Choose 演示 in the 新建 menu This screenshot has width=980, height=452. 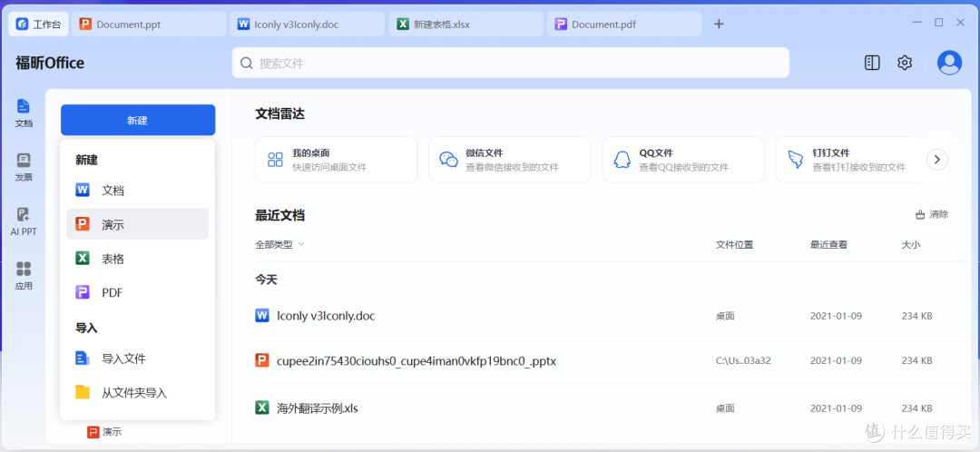(138, 224)
